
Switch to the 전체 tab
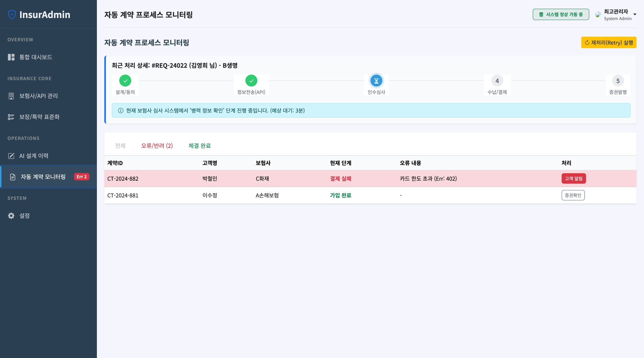(x=120, y=146)
